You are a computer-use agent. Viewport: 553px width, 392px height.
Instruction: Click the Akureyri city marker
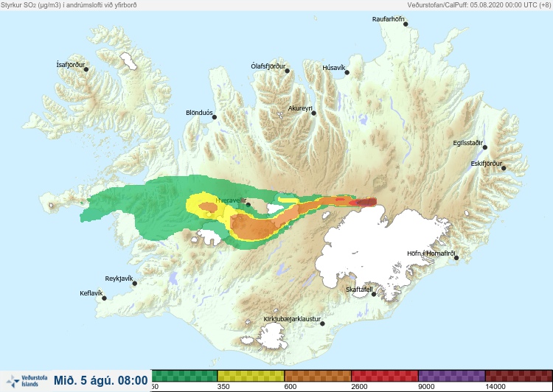point(313,113)
